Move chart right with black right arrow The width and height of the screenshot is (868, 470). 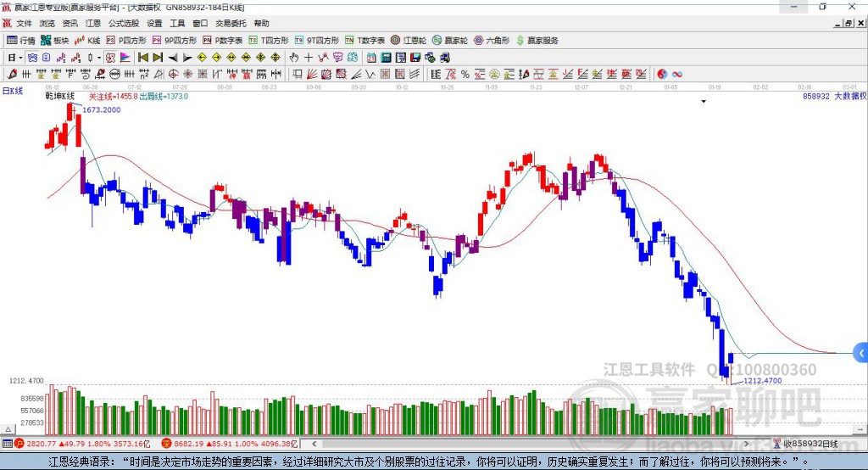pyautogui.click(x=187, y=58)
